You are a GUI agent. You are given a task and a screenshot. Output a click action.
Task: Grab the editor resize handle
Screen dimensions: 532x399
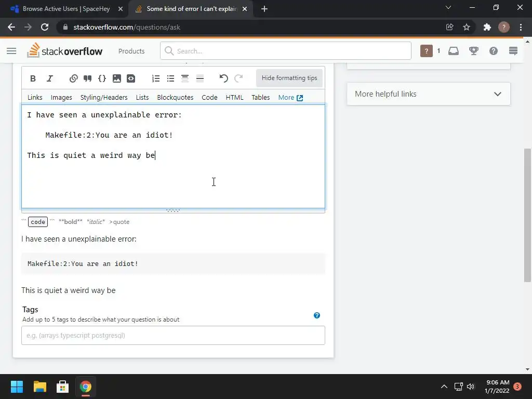tap(173, 211)
